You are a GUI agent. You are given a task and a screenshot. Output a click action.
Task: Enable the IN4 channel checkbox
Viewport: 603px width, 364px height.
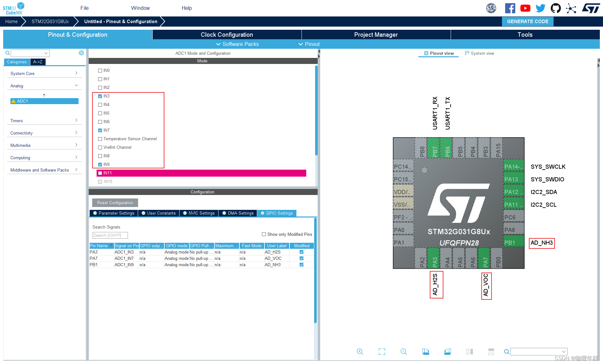100,105
